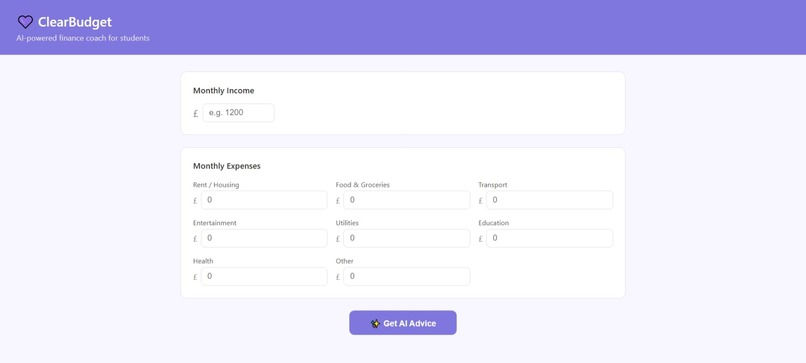Click the Health label text
The width and height of the screenshot is (806, 363).
click(x=203, y=261)
